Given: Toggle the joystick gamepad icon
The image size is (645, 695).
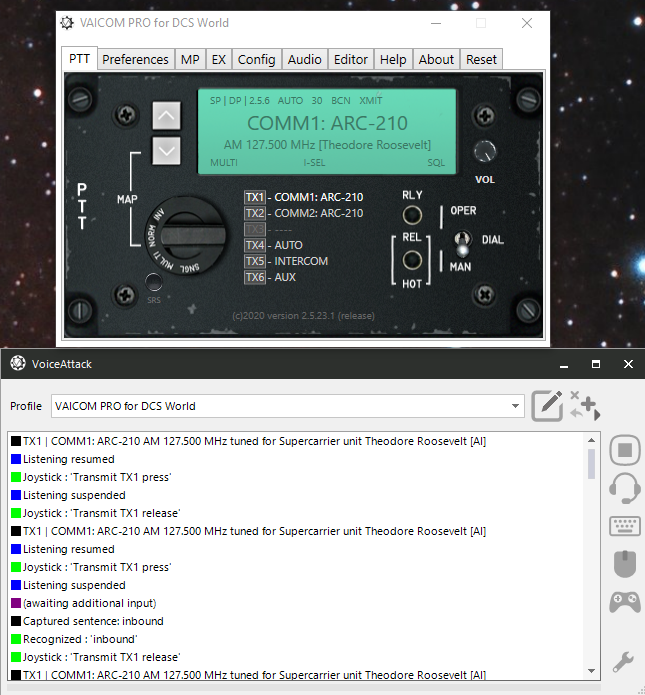Looking at the screenshot, I should coord(625,602).
